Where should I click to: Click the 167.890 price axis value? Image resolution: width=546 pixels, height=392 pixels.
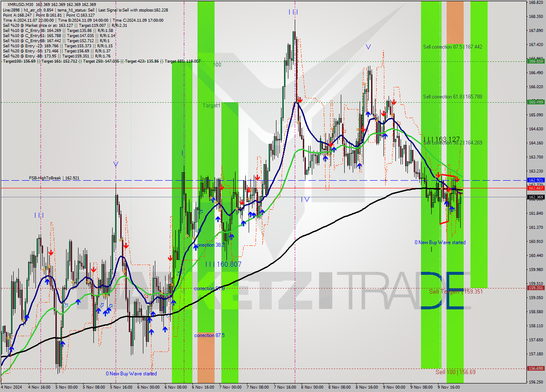pos(536,30)
